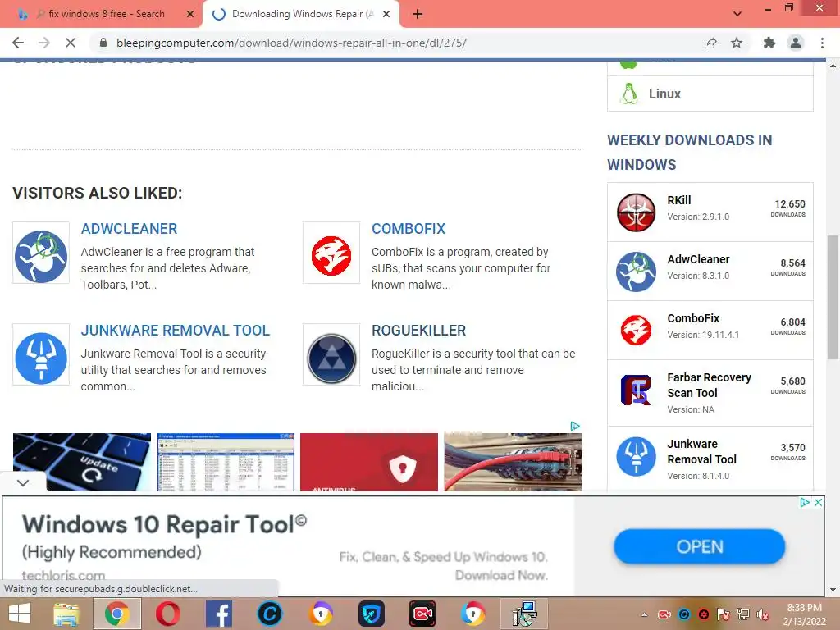Open the Chrome three-dot menu

(x=822, y=43)
